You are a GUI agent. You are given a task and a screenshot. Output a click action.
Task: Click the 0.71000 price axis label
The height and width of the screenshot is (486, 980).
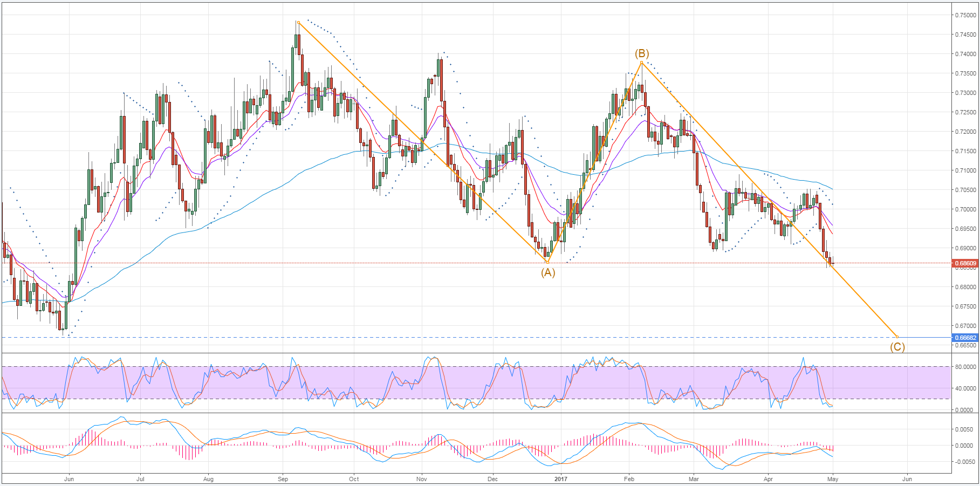click(965, 170)
